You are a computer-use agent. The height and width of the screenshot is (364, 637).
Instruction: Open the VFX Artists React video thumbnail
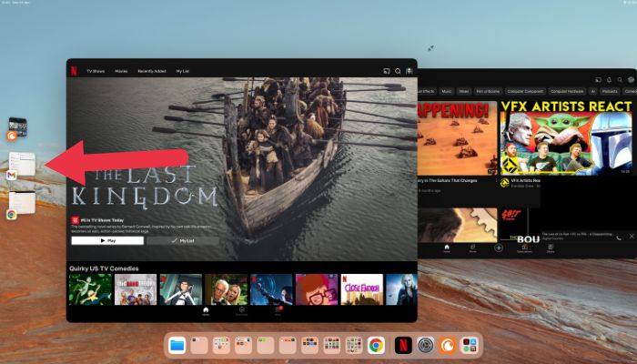click(x=566, y=138)
